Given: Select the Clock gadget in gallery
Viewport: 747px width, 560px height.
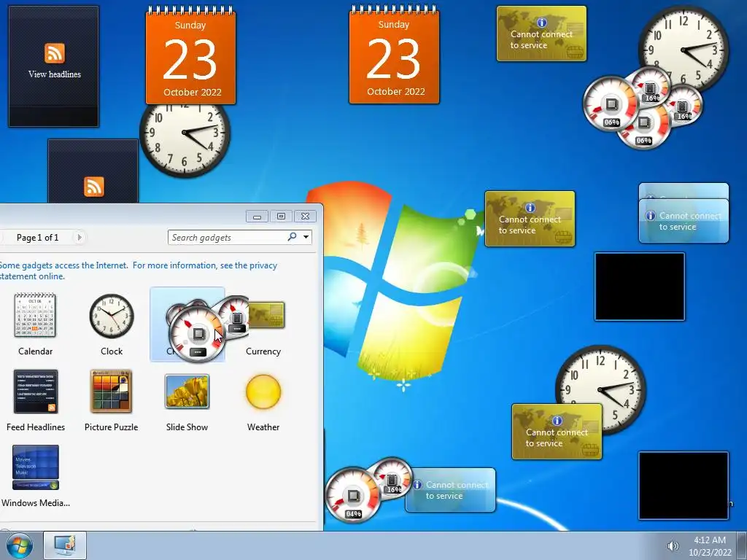Looking at the screenshot, I should point(112,316).
